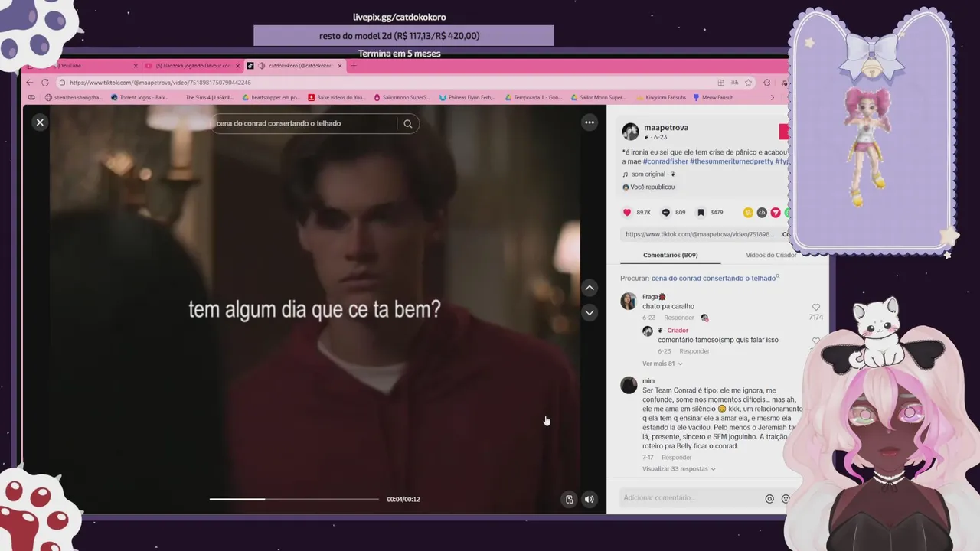
Task: Open maapetrova's profile avatar
Action: click(x=630, y=132)
